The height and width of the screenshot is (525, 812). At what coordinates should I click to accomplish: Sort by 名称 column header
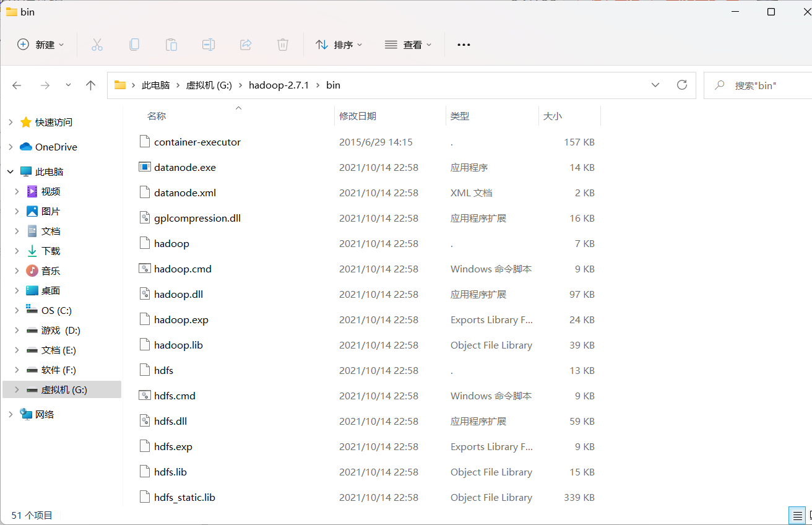tap(157, 116)
